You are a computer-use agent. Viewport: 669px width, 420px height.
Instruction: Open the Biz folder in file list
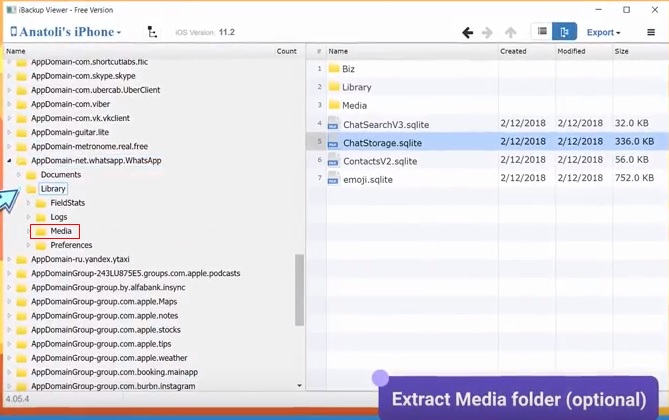[348, 69]
